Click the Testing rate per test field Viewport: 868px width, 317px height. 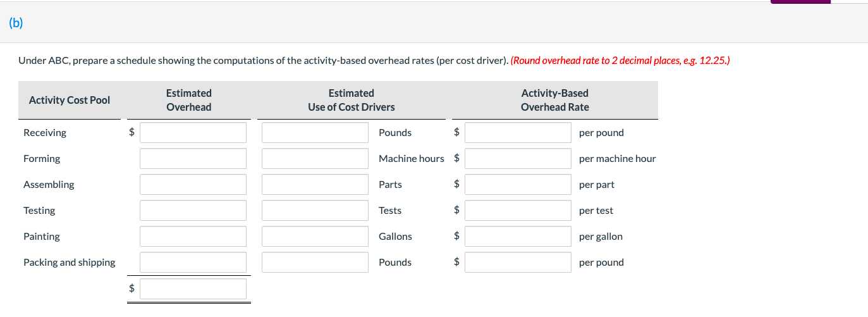pos(518,211)
